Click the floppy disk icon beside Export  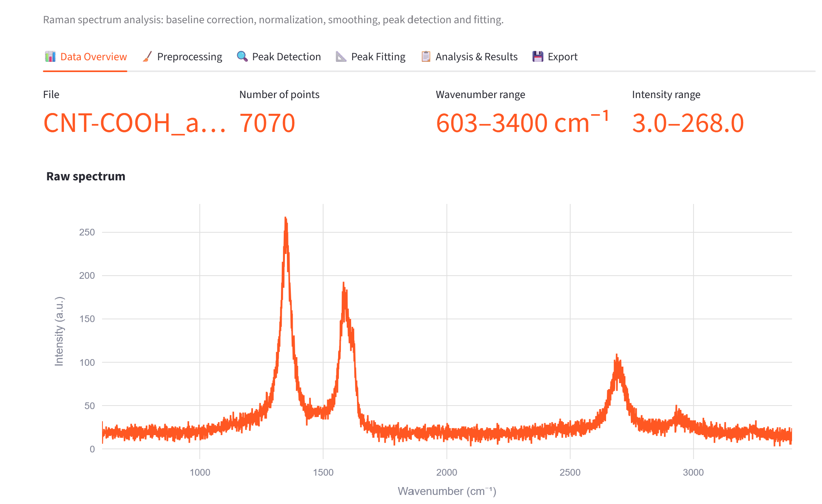[538, 57]
